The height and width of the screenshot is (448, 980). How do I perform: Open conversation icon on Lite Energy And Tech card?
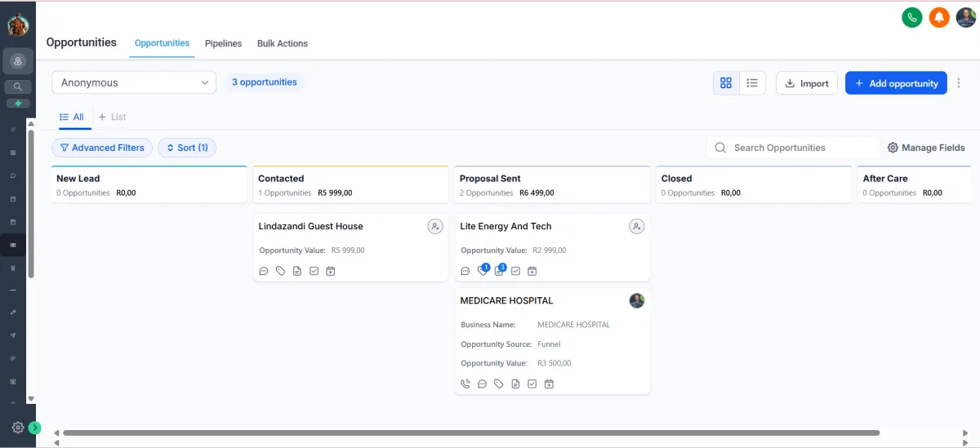[x=465, y=271]
